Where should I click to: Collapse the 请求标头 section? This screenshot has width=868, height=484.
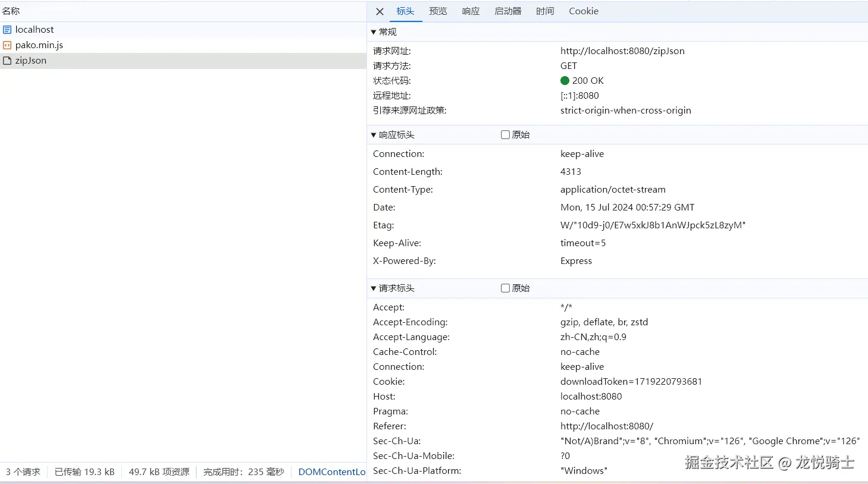pyautogui.click(x=374, y=288)
